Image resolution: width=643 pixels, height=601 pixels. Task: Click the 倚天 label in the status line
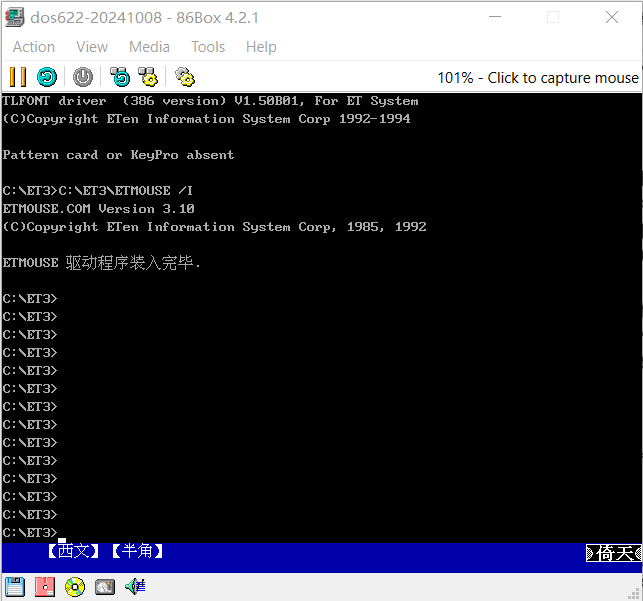pyautogui.click(x=613, y=553)
